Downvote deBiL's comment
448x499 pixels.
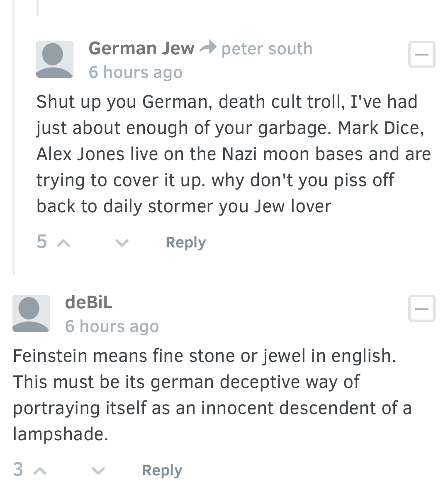[98, 471]
